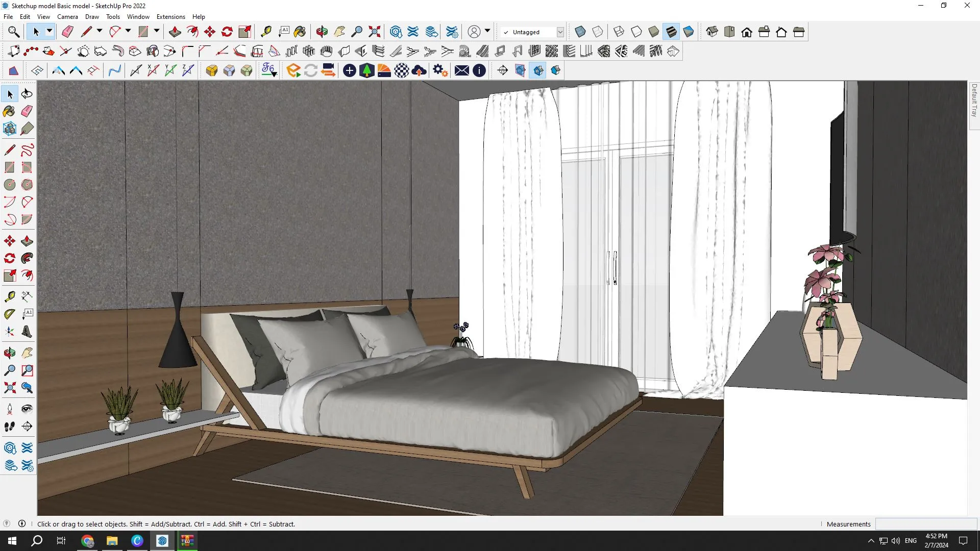The image size is (980, 551).
Task: Launch Enscape from the render toolbar
Action: 293,70
